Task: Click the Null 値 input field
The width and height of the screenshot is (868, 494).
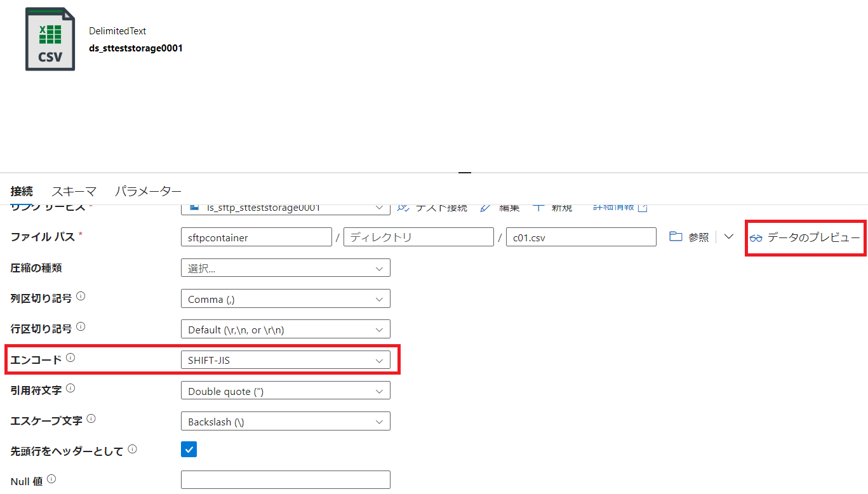Action: [x=286, y=480]
